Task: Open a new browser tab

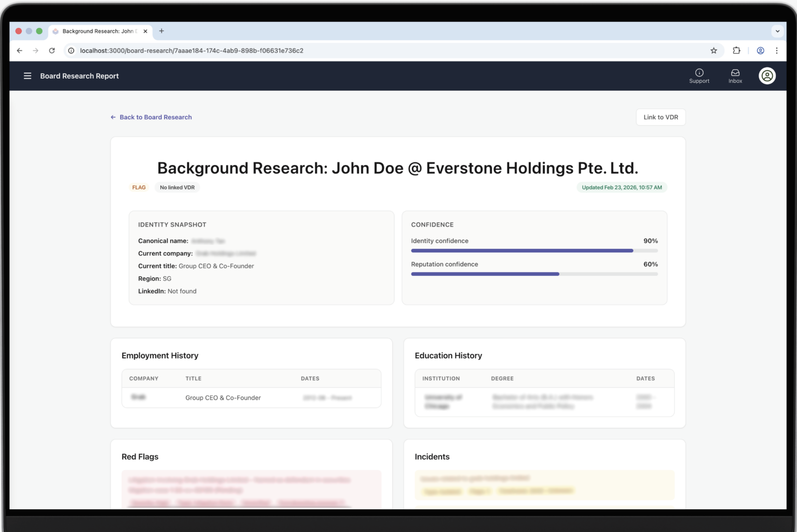Action: (x=161, y=31)
